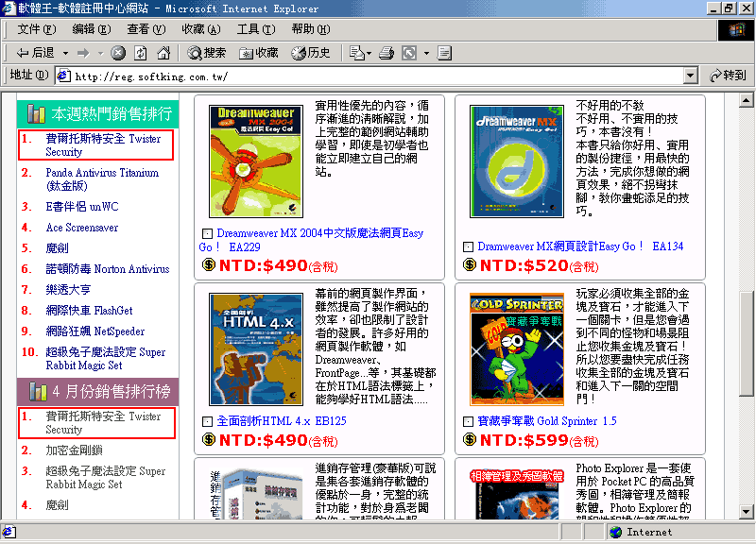The height and width of the screenshot is (544, 756).
Task: Open the History (历史) toolbar button
Action: tap(311, 53)
